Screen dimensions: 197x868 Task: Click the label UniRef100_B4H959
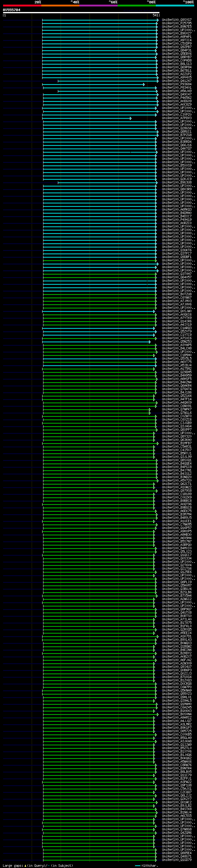pos(177,376)
